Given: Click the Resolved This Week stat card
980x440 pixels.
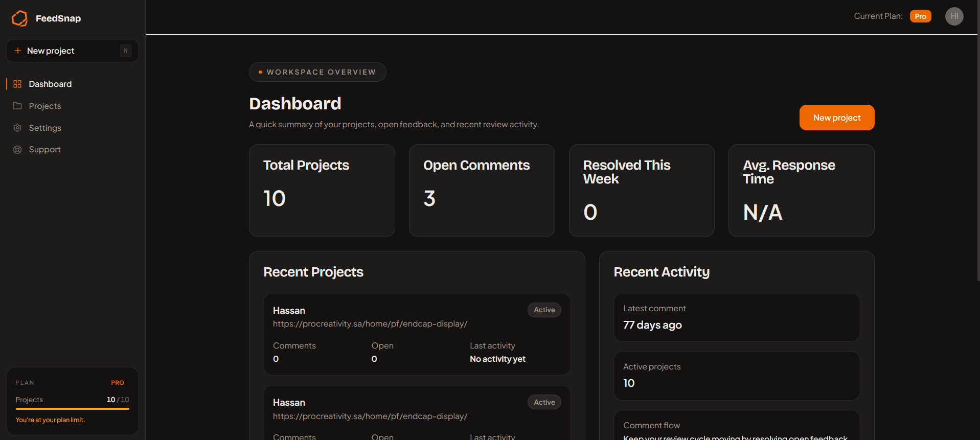Looking at the screenshot, I should coord(642,191).
